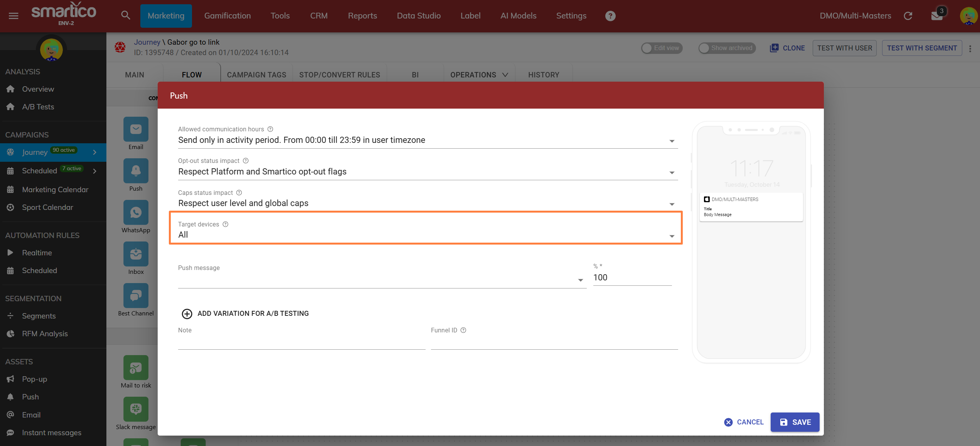Toggle the Show archived switch

pyautogui.click(x=726, y=48)
